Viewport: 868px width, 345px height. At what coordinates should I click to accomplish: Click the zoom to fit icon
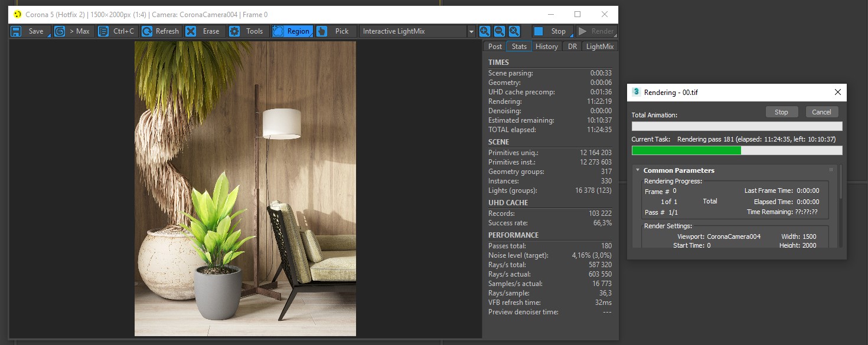[x=514, y=31]
